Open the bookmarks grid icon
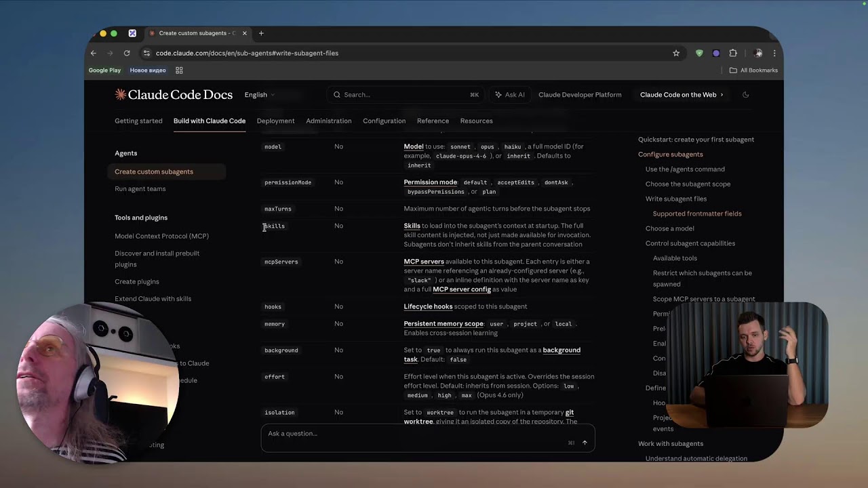The width and height of the screenshot is (868, 488). [x=179, y=70]
